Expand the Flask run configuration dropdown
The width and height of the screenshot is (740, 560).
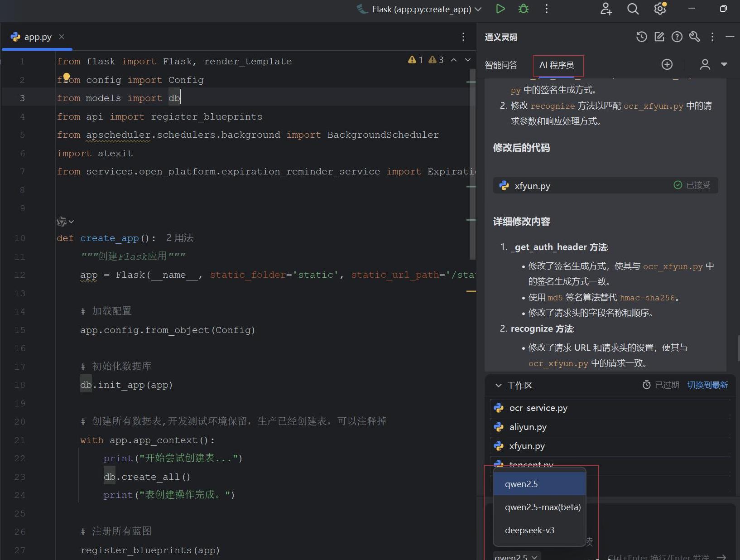(x=478, y=9)
